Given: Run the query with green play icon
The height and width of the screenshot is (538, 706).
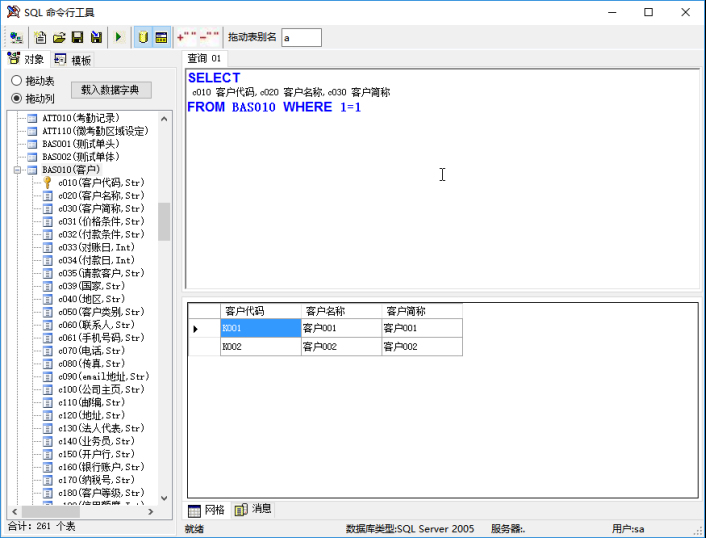Looking at the screenshot, I should click(x=119, y=37).
